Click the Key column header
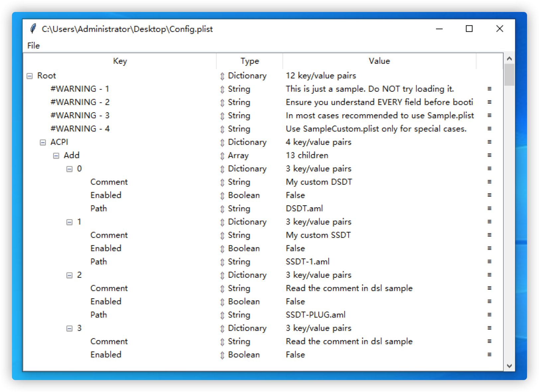Screen dimensions: 539x392 [120, 61]
